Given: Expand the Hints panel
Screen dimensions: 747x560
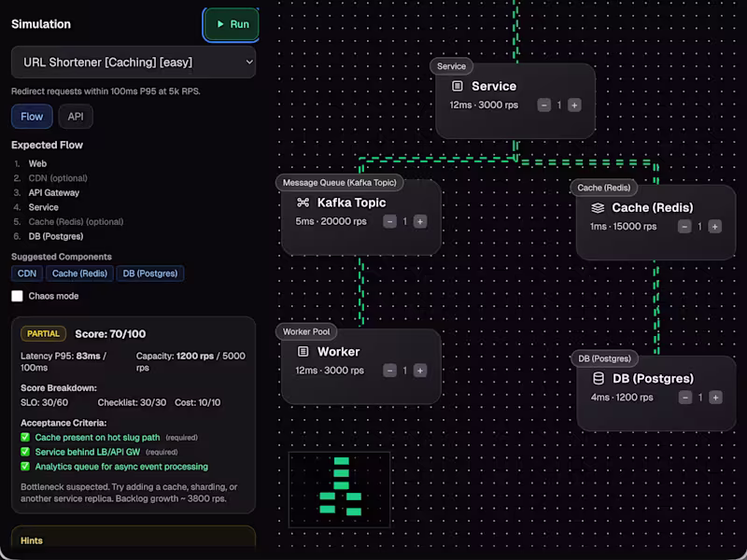Looking at the screenshot, I should (131, 539).
